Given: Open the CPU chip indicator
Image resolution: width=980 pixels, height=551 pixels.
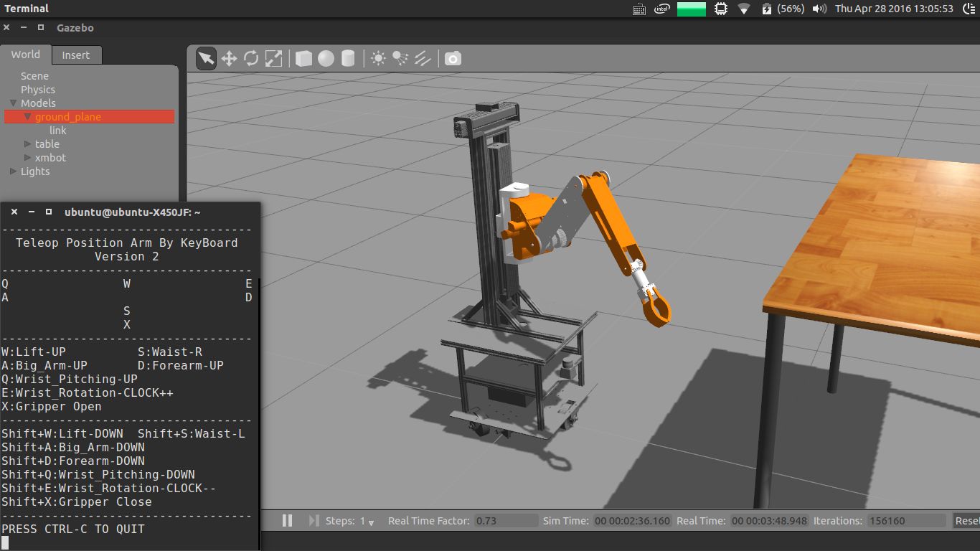Looking at the screenshot, I should [x=722, y=9].
